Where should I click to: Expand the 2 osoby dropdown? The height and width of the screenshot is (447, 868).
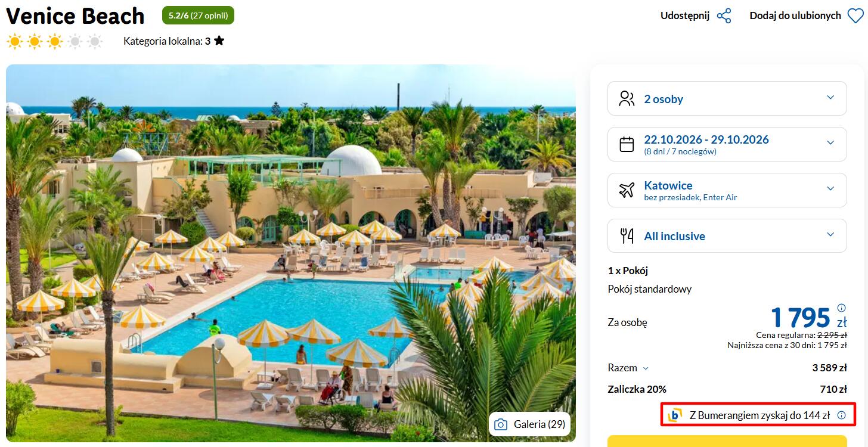coord(727,98)
